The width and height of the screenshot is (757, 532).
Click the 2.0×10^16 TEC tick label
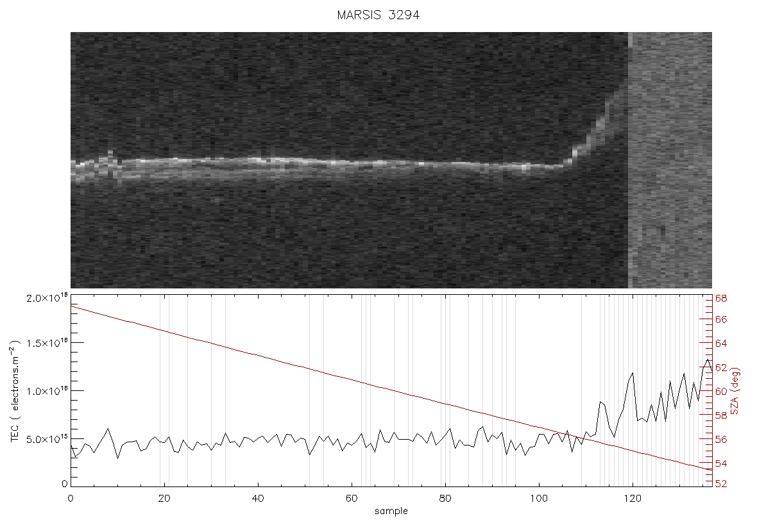pos(47,297)
